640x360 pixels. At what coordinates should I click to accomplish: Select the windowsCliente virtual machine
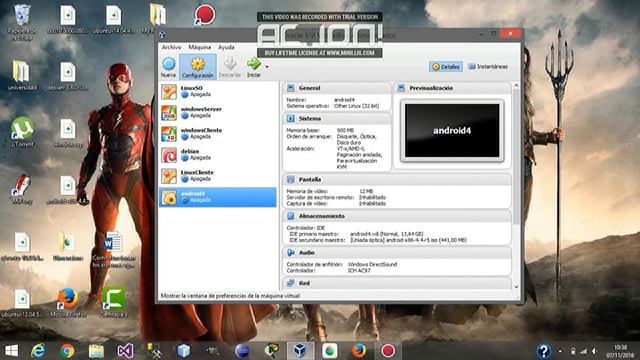[218, 134]
